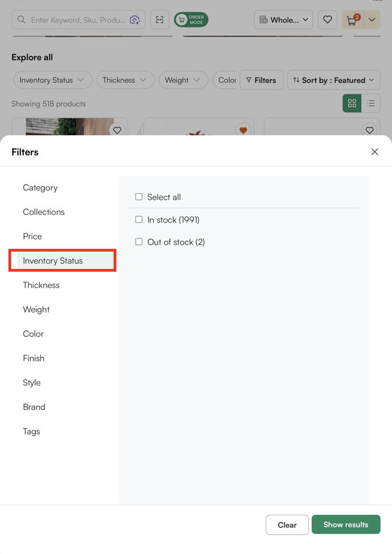Open the wishlist heart icon in header
The width and height of the screenshot is (392, 554).
click(327, 19)
